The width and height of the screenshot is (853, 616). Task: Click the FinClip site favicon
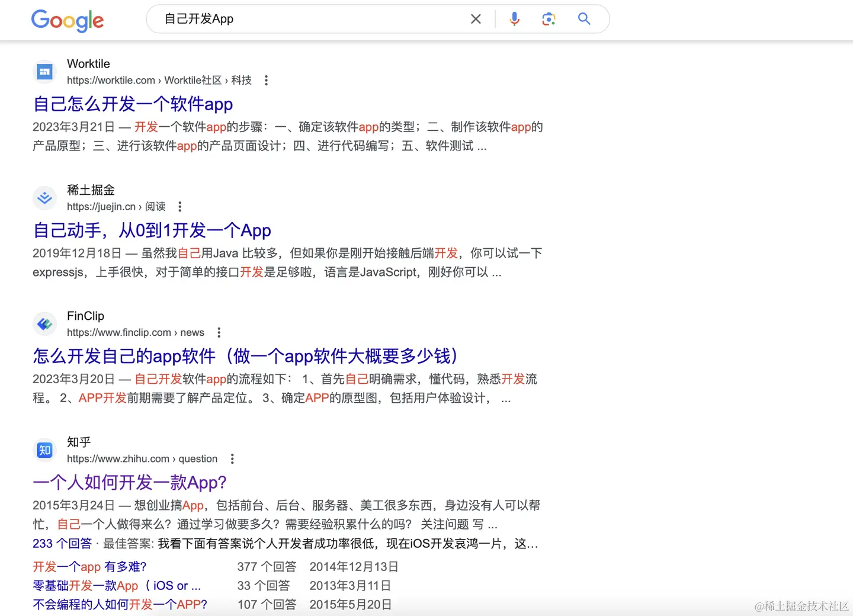coord(44,325)
